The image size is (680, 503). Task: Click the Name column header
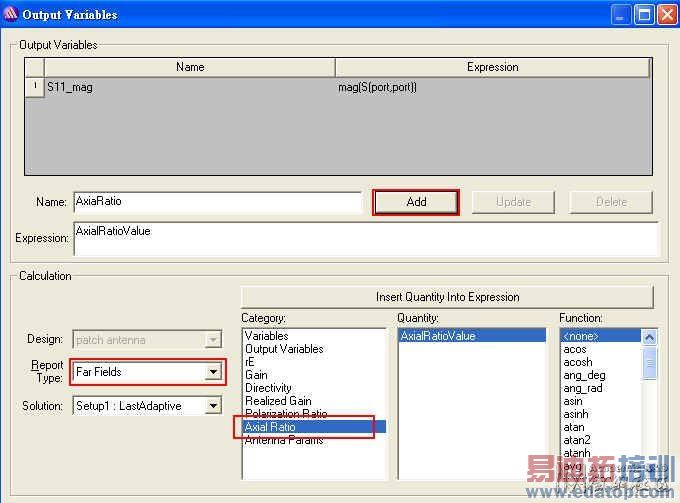tap(190, 67)
